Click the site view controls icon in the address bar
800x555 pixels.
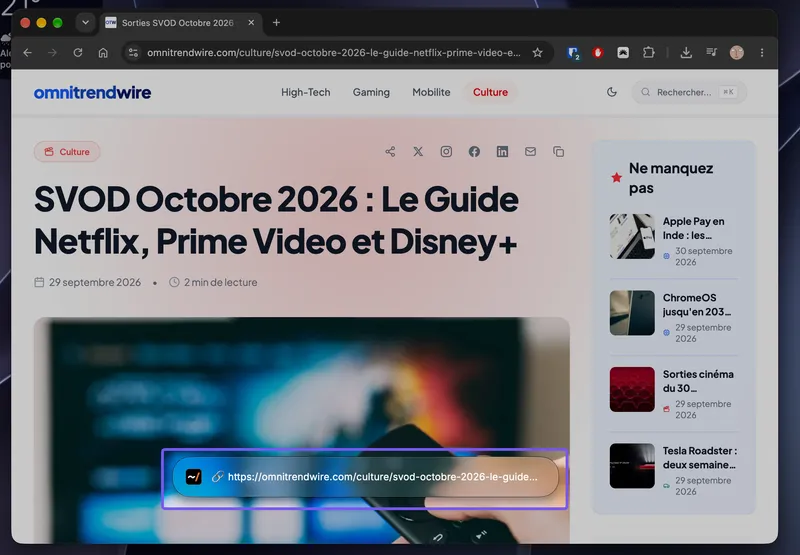point(133,53)
